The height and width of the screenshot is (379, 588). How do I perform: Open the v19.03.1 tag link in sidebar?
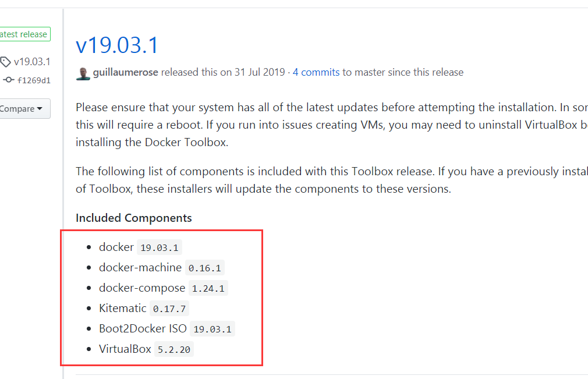(x=32, y=62)
